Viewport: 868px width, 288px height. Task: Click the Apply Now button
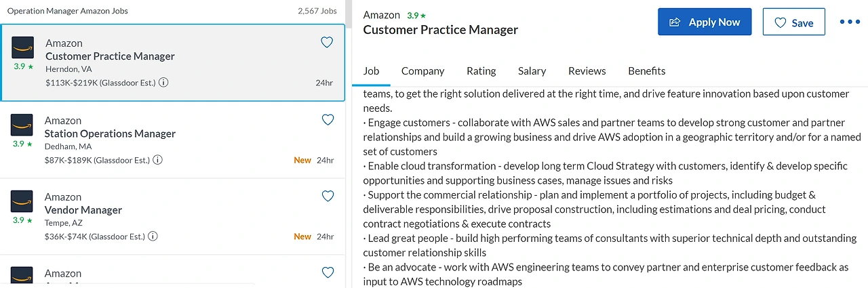705,22
